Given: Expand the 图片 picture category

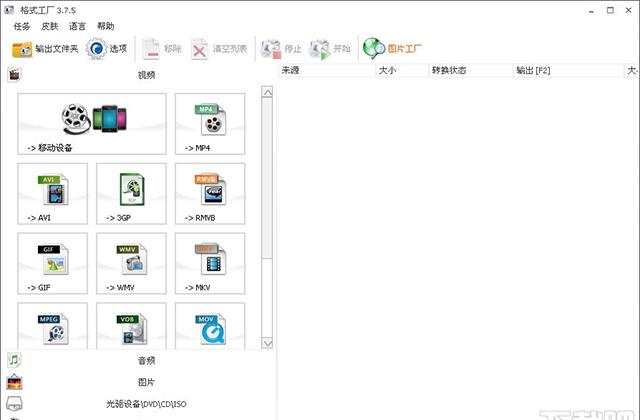Looking at the screenshot, I should pyautogui.click(x=146, y=382).
